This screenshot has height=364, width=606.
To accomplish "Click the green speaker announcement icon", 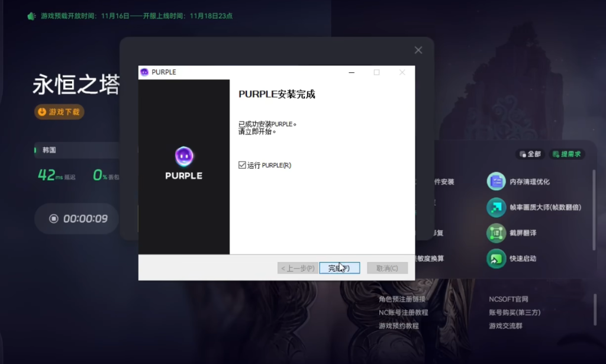I will tap(32, 16).
